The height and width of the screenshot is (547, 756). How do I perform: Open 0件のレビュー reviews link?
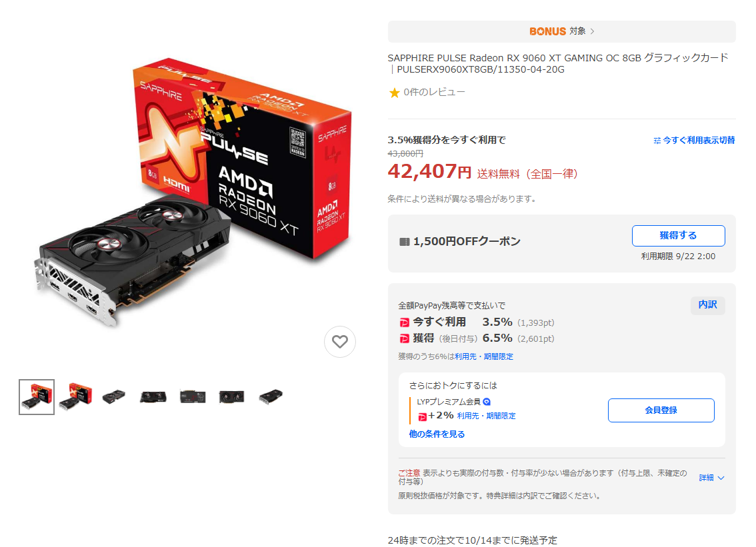tap(434, 92)
